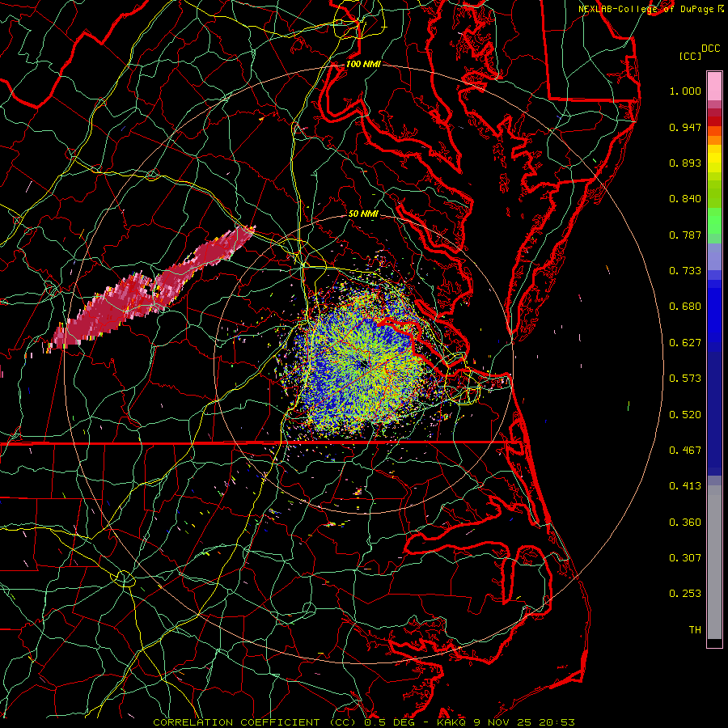
Task: Click the NEXLAB-College of DuPage label
Action: [646, 9]
